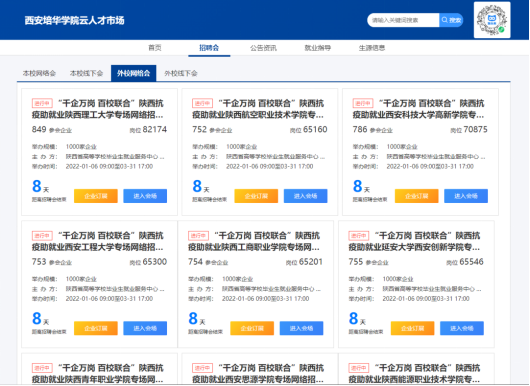
Task: Click 进入会场 on the 西安工程大学 card
Action: (145, 328)
